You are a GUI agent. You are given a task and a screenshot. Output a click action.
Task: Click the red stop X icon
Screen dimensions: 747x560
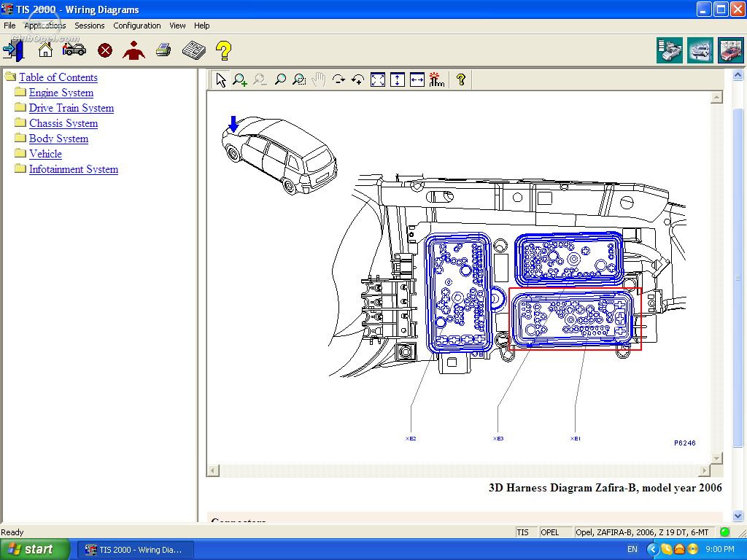(x=105, y=50)
